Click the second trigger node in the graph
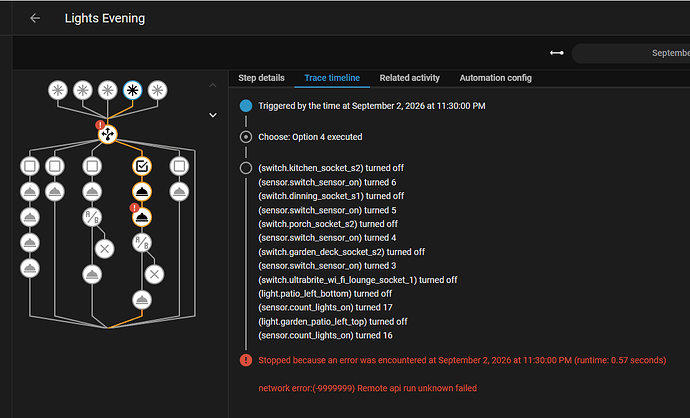Viewport: 690px width, 418px height. tap(83, 90)
